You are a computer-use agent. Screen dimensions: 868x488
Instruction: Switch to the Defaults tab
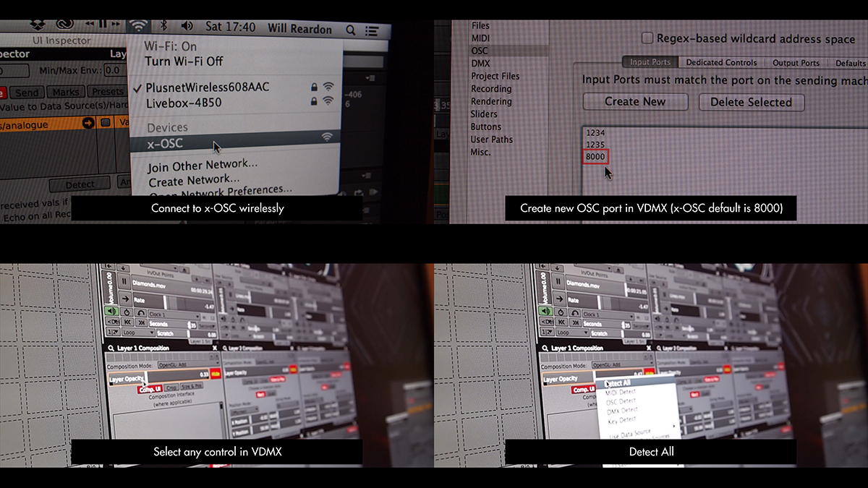click(x=850, y=63)
